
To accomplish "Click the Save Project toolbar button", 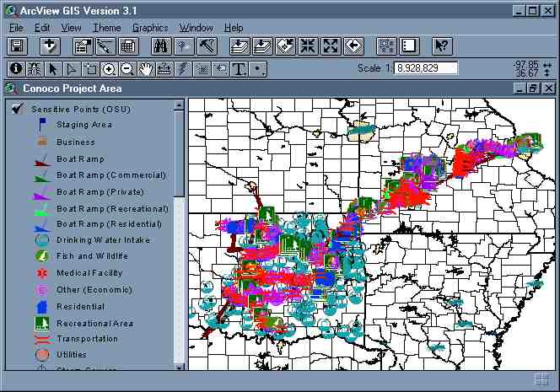I will click(17, 46).
